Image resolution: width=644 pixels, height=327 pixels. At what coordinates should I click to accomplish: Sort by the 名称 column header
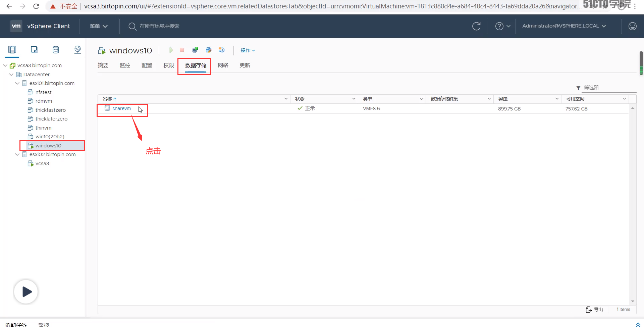coord(107,99)
